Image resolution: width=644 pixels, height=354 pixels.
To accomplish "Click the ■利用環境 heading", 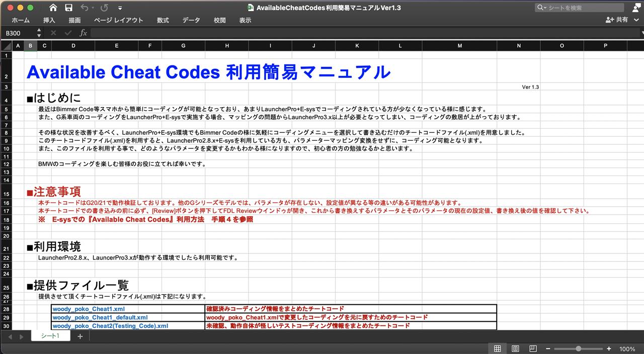I will [53, 246].
